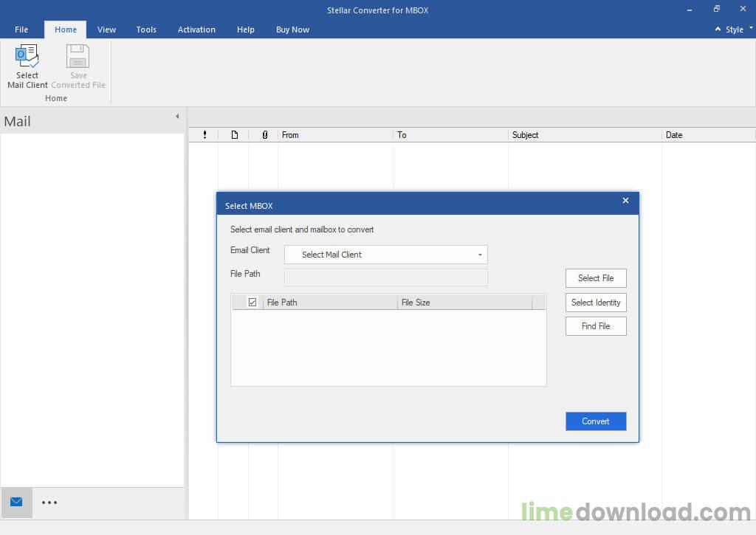
Task: Close the Select MBOX dialog
Action: pyautogui.click(x=625, y=201)
